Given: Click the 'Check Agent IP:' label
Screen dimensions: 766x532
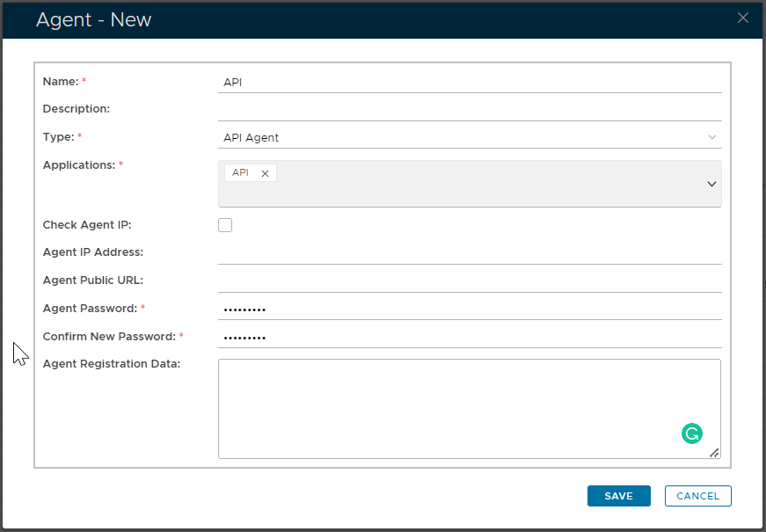Looking at the screenshot, I should pos(87,225).
